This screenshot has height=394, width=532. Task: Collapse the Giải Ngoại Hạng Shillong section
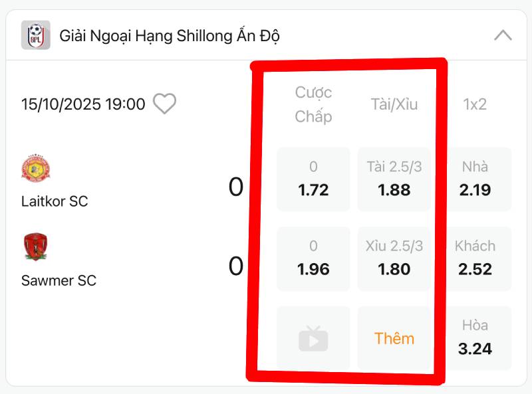tap(503, 36)
